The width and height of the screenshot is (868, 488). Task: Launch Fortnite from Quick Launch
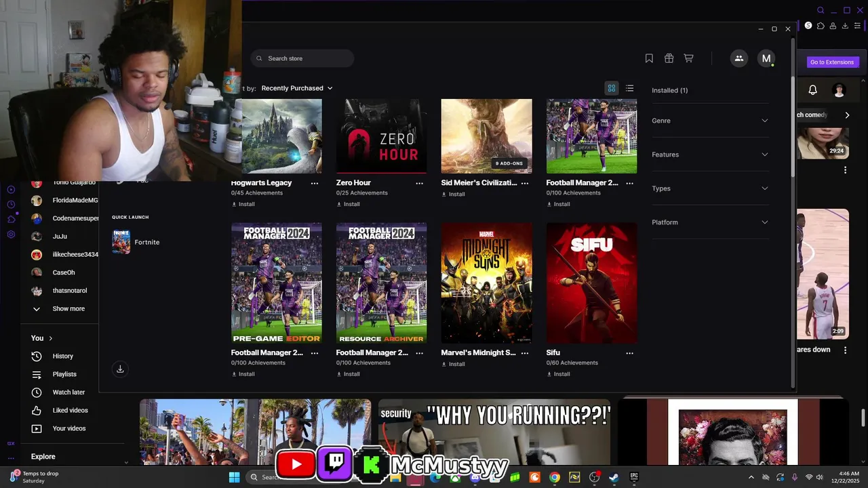pos(136,242)
